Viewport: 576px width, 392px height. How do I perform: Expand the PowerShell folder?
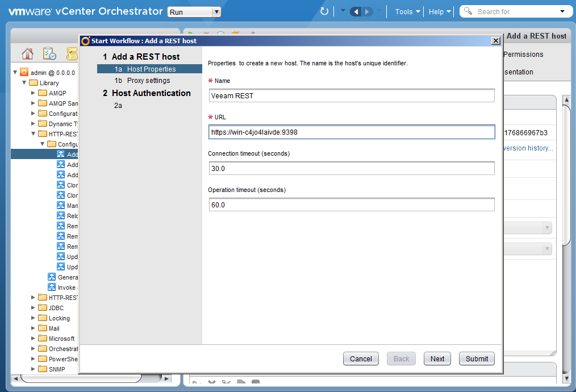tap(33, 358)
